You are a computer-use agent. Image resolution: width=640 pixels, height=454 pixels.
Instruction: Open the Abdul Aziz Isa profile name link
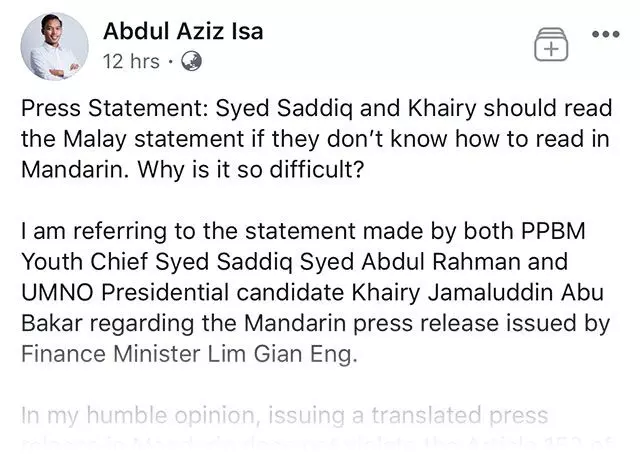click(183, 32)
